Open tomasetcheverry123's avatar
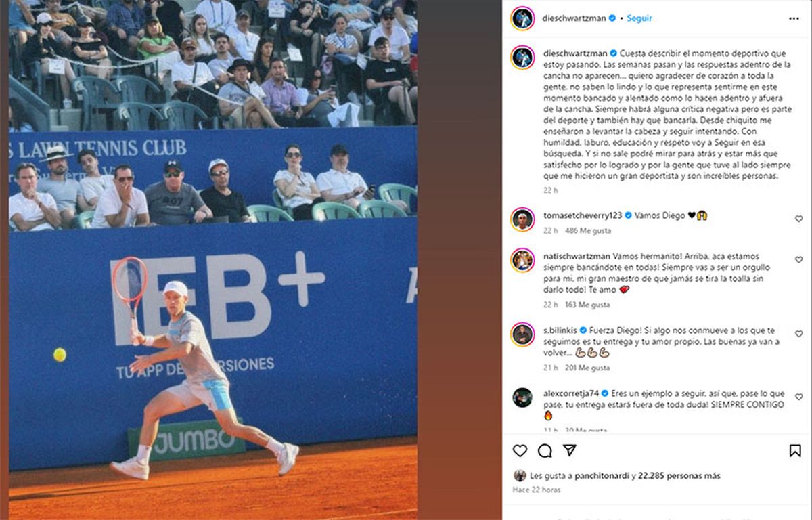The image size is (812, 520). (x=522, y=219)
